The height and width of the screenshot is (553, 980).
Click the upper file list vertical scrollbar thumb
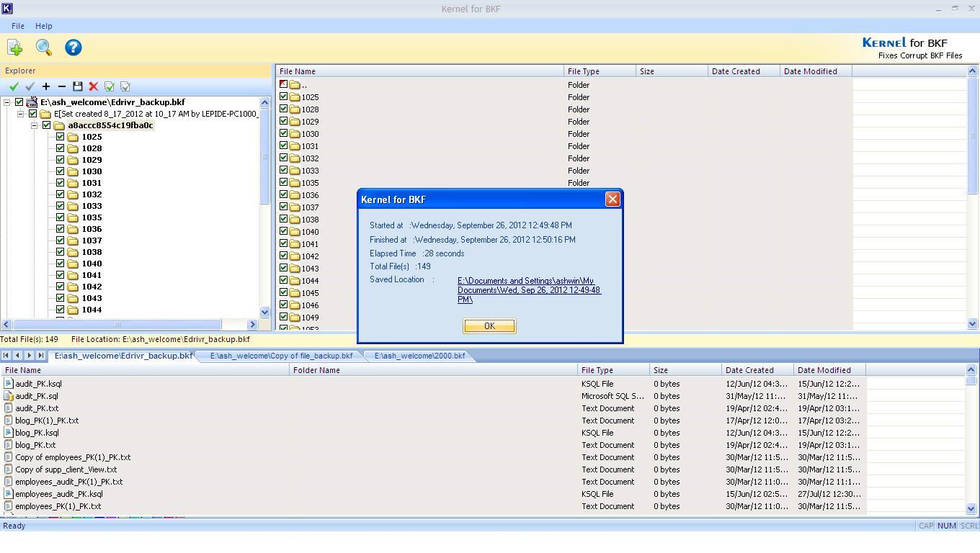972,135
